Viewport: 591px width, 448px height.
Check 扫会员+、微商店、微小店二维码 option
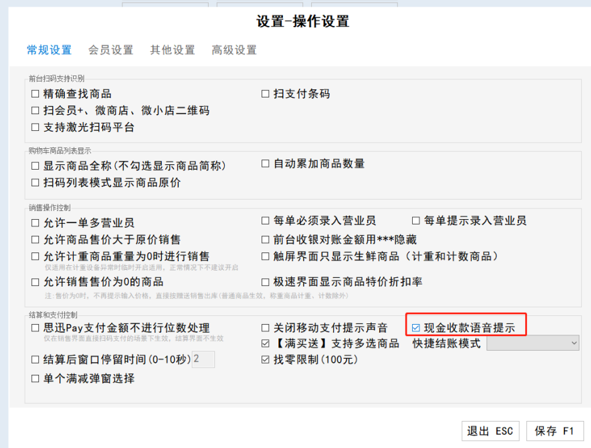point(35,110)
